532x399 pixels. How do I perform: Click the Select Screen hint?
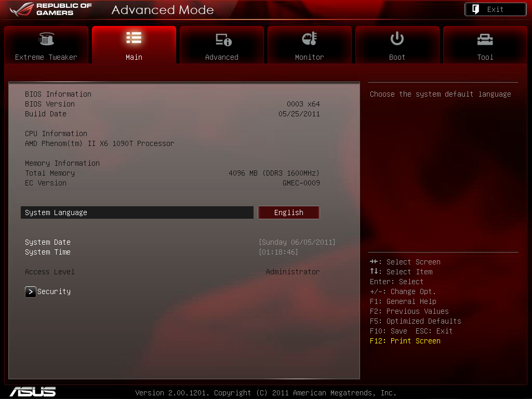405,262
